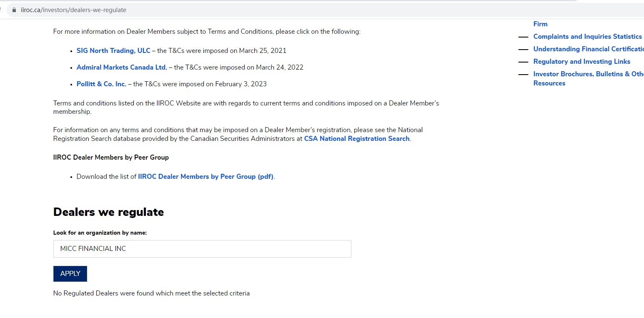Click the dash beside Regulatory and Investing Links
The image size is (644, 318).
[x=523, y=62]
